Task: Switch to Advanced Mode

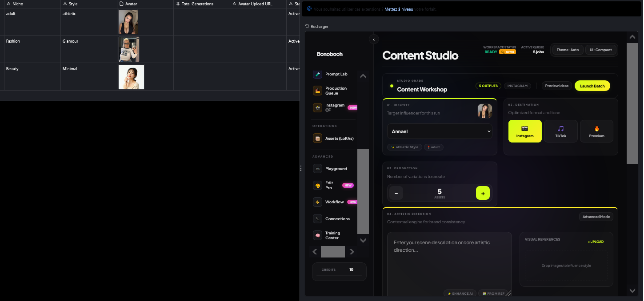Action: (x=596, y=217)
